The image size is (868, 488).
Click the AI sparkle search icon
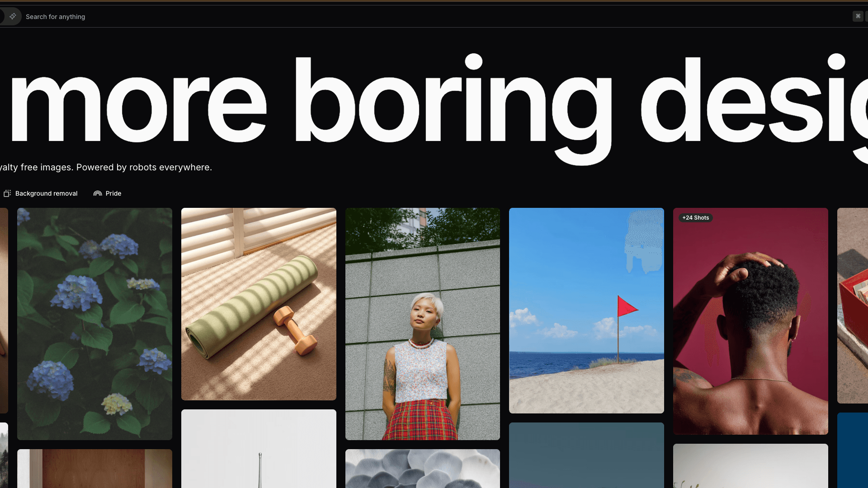pyautogui.click(x=13, y=16)
